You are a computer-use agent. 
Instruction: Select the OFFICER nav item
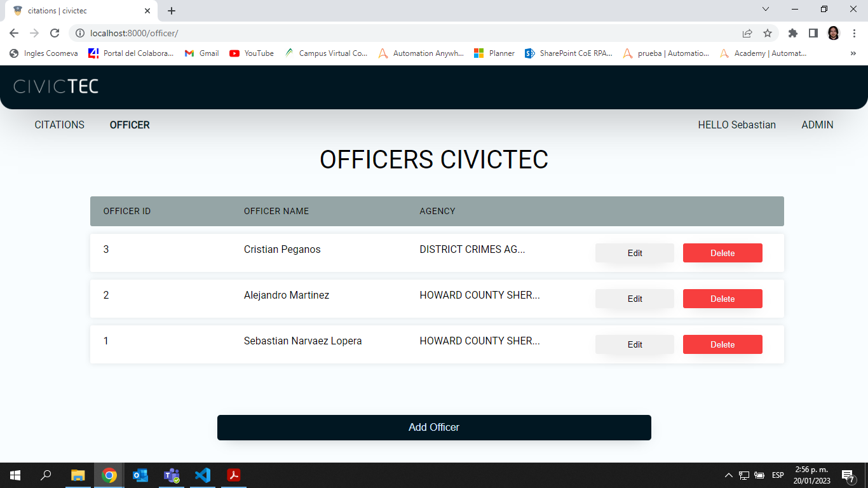[x=130, y=125]
